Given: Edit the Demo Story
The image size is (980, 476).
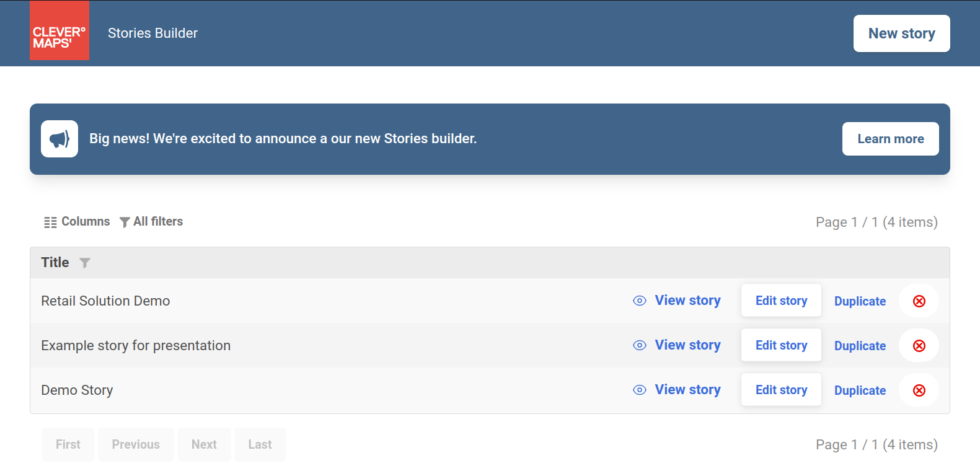Looking at the screenshot, I should pos(781,390).
